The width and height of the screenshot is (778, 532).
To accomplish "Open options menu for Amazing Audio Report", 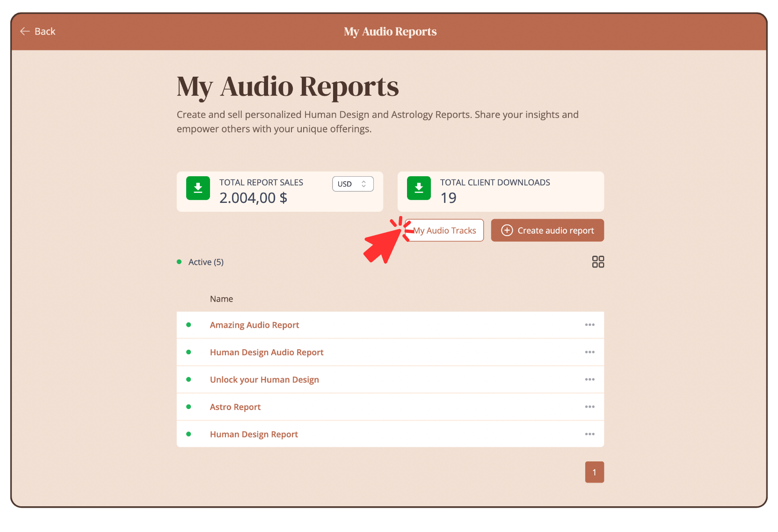I will [589, 325].
